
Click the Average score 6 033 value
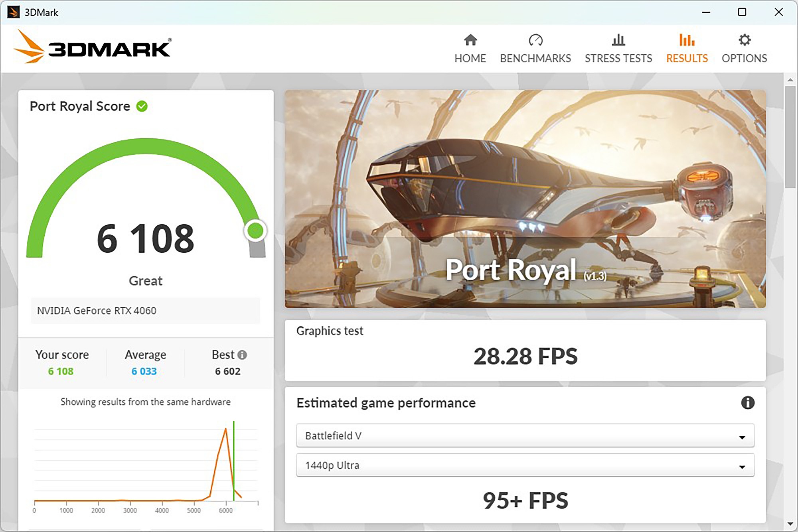(x=144, y=371)
